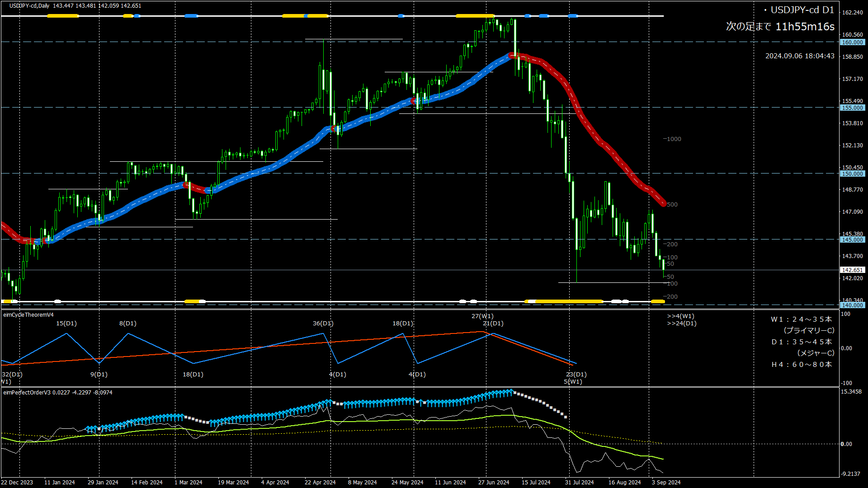Click the 23(D1) cycle bottom label

click(576, 374)
